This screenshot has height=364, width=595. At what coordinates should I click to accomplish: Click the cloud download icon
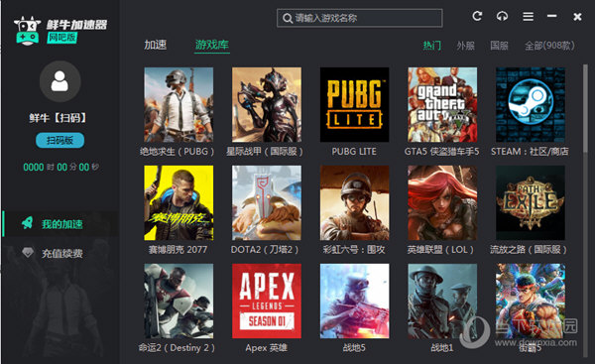pos(502,16)
